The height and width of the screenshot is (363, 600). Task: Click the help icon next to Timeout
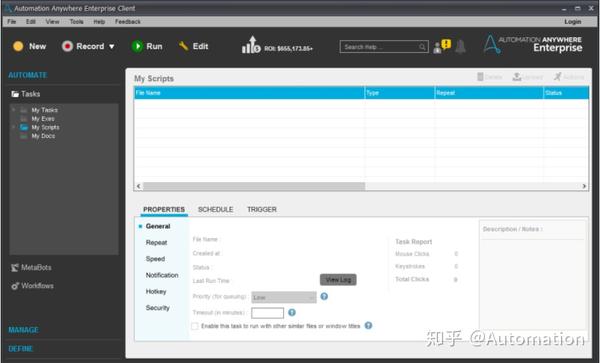[x=292, y=313]
